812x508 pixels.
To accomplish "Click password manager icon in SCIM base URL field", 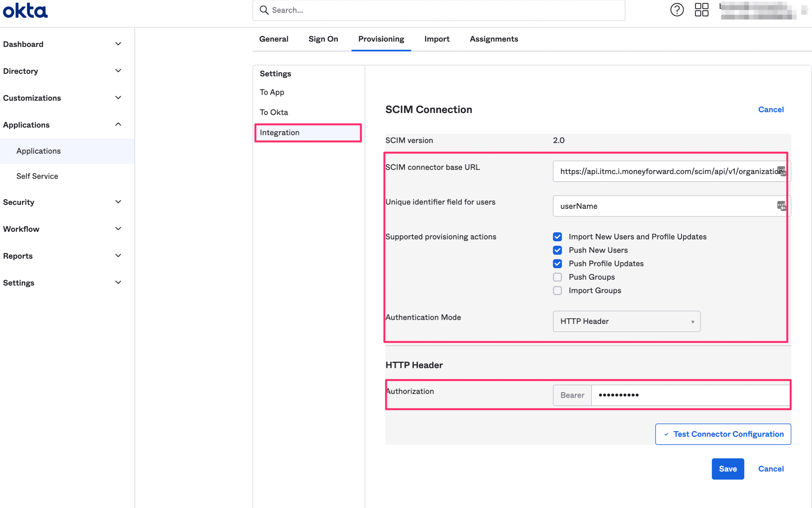I will coord(781,171).
